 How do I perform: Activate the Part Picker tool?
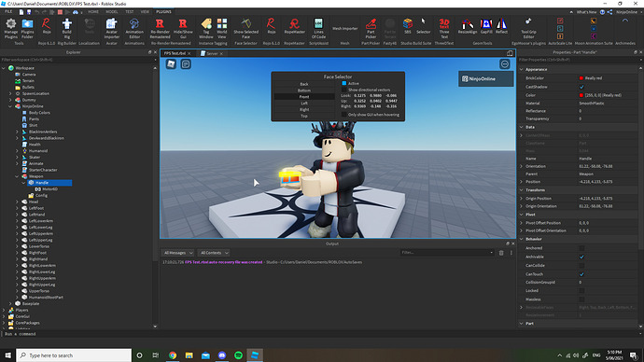tap(371, 28)
